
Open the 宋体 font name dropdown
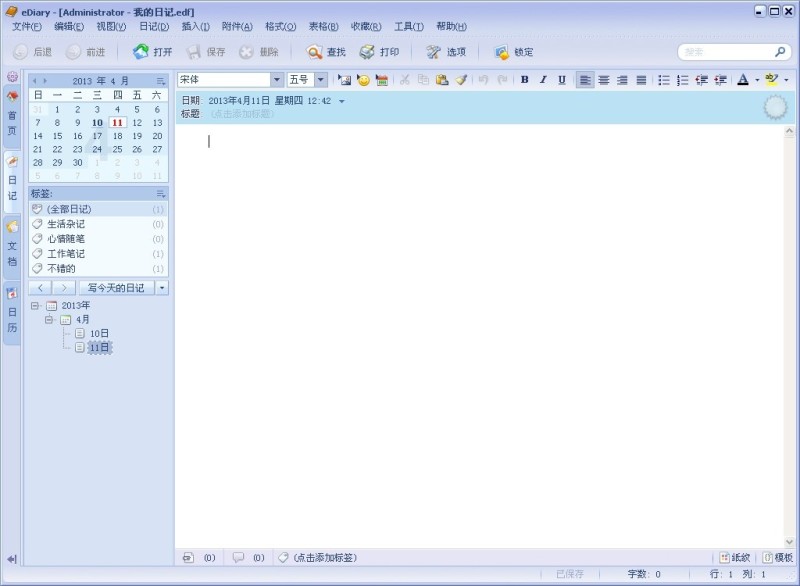[x=277, y=80]
